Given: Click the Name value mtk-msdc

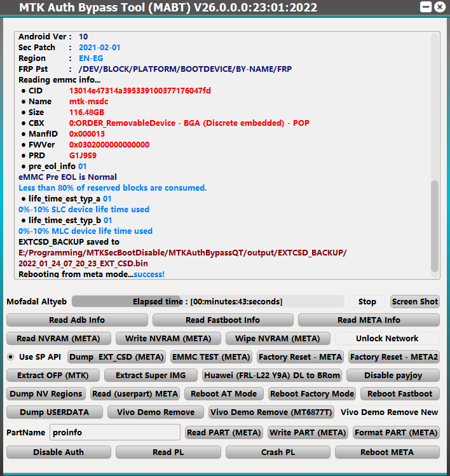Looking at the screenshot, I should 88,102.
